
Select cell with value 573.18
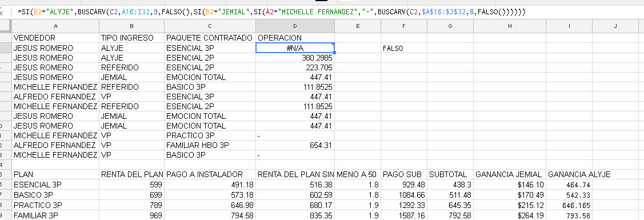(x=210, y=194)
